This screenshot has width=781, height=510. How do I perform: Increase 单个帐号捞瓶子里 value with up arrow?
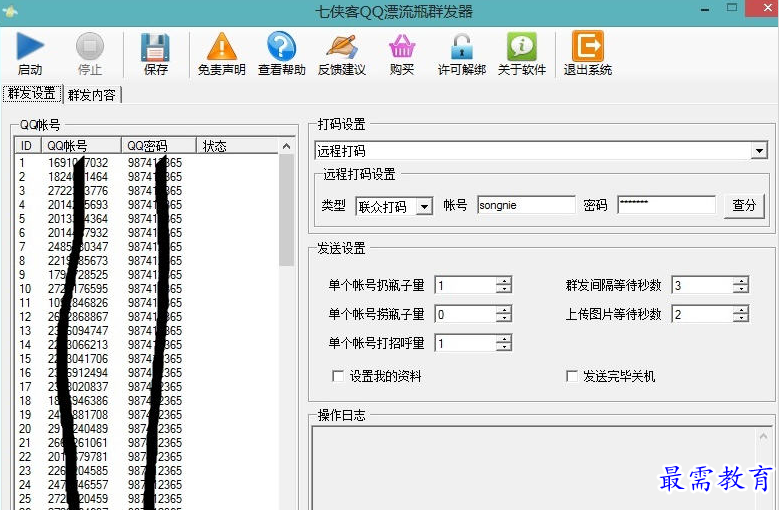click(504, 310)
